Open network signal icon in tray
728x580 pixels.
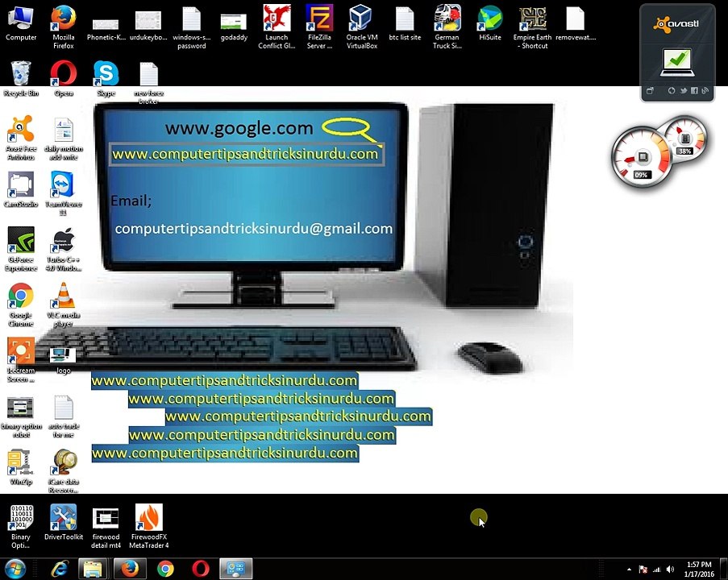(x=656, y=570)
